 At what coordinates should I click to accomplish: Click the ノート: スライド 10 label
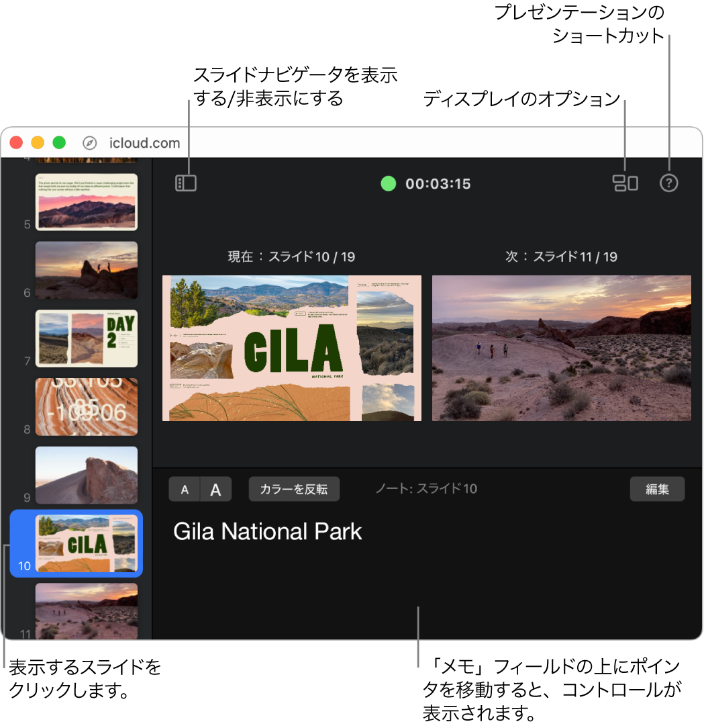[426, 489]
